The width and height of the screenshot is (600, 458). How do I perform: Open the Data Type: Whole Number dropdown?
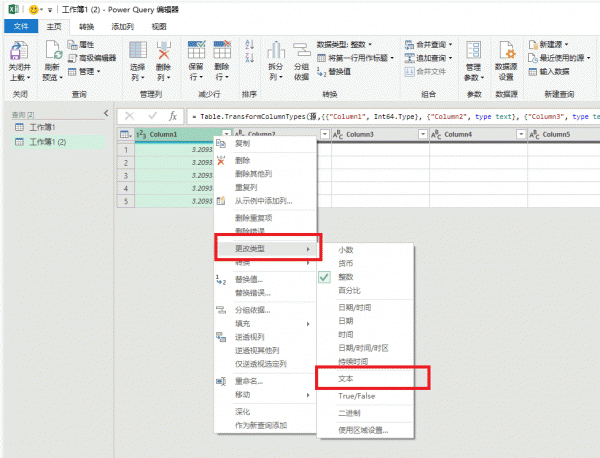[344, 45]
